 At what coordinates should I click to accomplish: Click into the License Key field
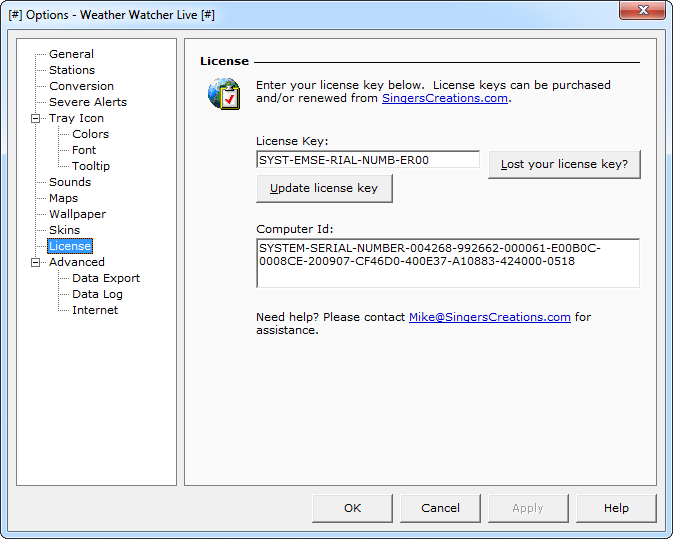pos(368,160)
